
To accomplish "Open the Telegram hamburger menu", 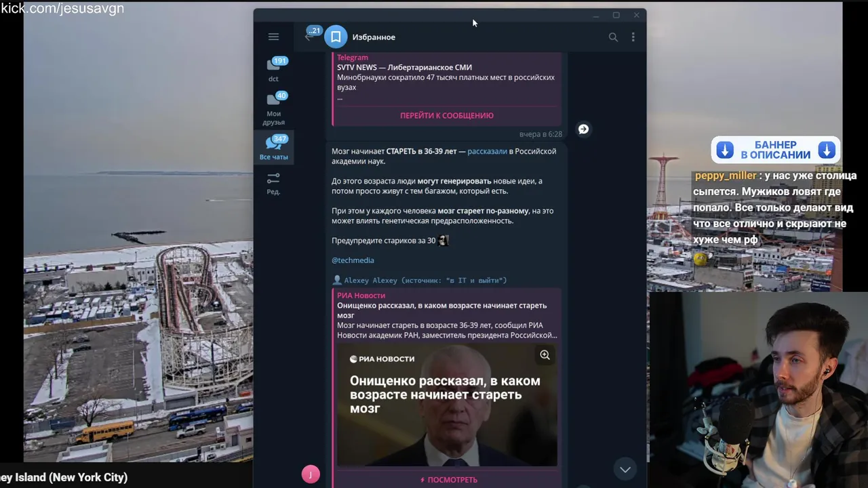I will point(273,37).
